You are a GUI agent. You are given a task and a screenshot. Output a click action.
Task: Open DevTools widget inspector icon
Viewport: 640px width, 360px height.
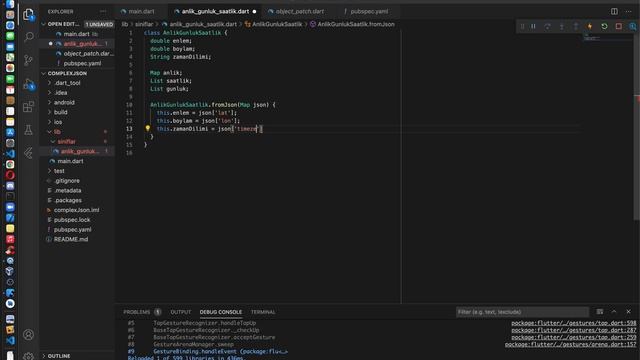click(633, 27)
